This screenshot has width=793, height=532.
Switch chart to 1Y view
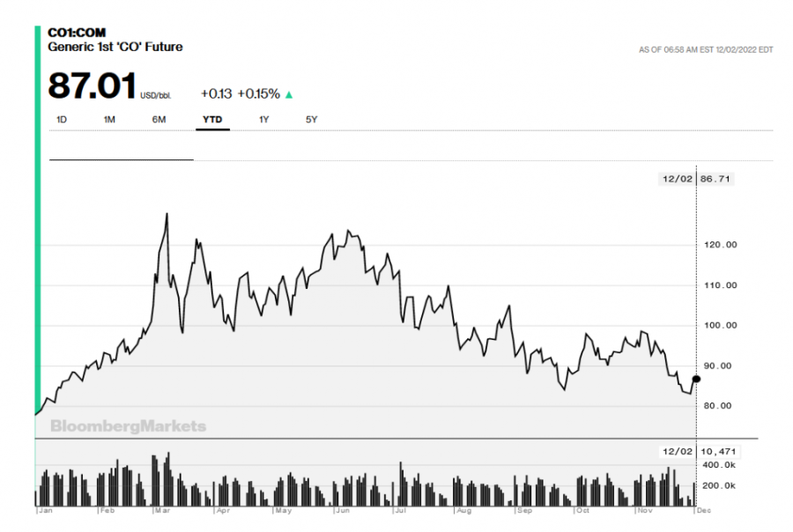point(264,120)
